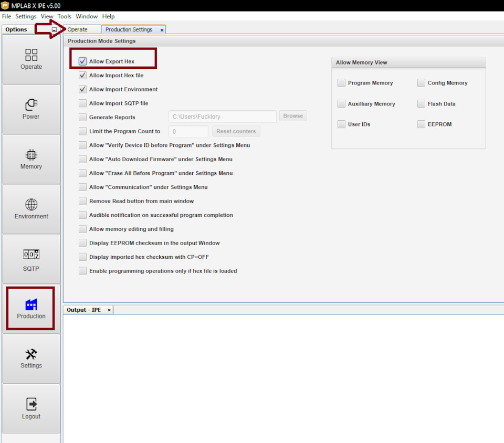504x443 pixels.
Task: Toggle the Allow Export Hex checkbox
Action: point(82,61)
